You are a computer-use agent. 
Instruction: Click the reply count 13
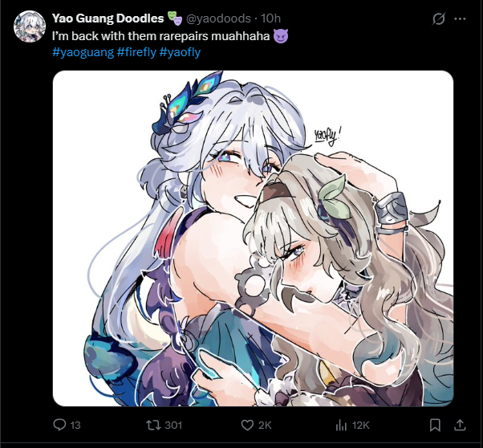click(x=75, y=426)
